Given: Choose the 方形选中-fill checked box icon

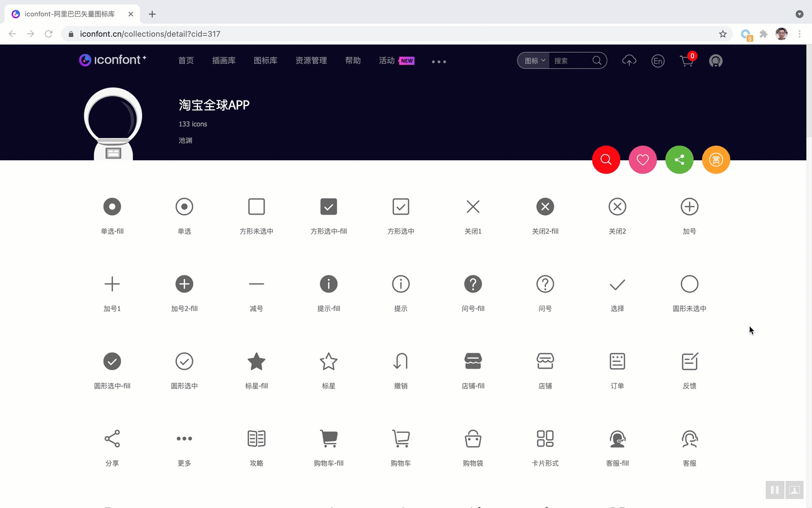Looking at the screenshot, I should pyautogui.click(x=329, y=207).
